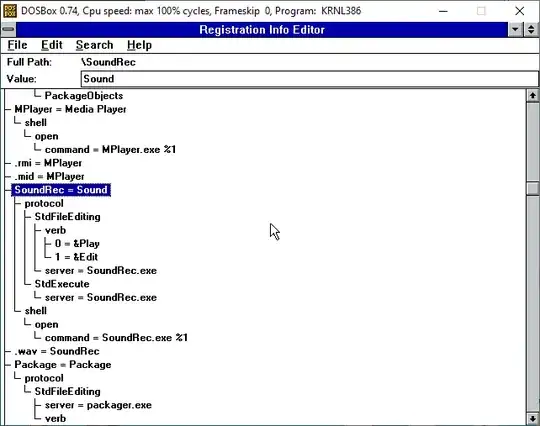
Task: Click the Windows 3.1 maximize/restore arrows button
Action: pyautogui.click(x=531, y=30)
